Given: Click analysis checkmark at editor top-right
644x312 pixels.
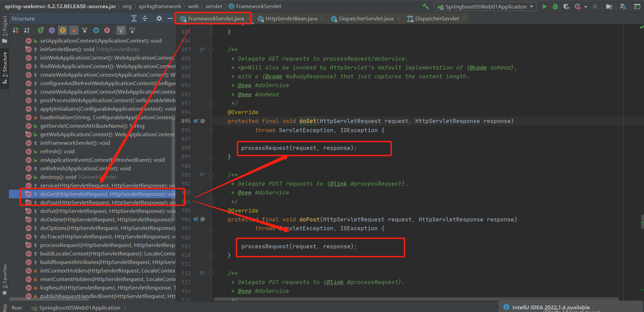Looking at the screenshot, I should pos(642,27).
